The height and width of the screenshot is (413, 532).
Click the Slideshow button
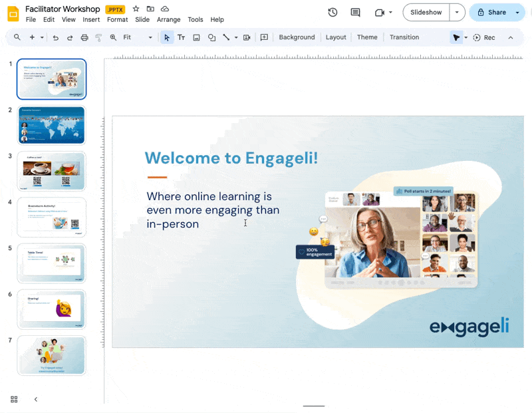click(x=426, y=13)
